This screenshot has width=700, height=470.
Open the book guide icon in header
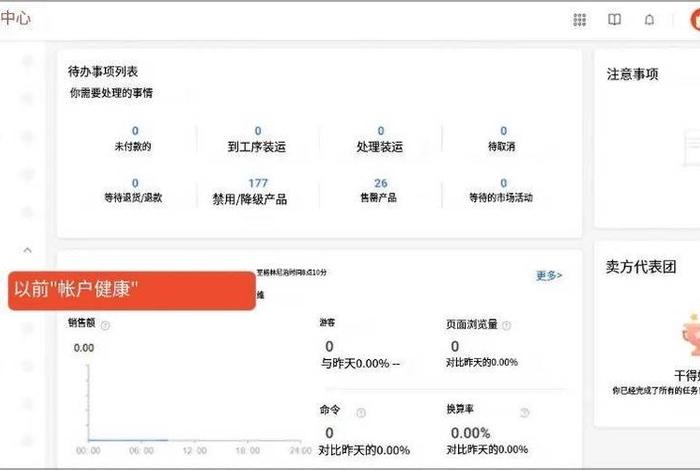click(x=614, y=20)
